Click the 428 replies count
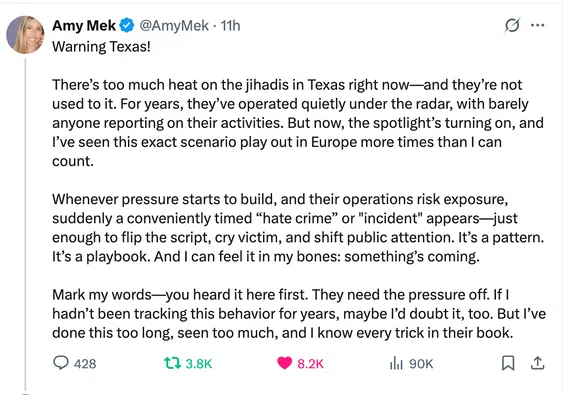 coord(85,363)
